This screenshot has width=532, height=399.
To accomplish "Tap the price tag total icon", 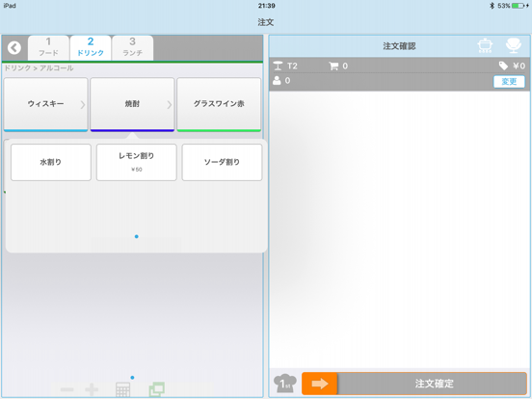I will 503,66.
